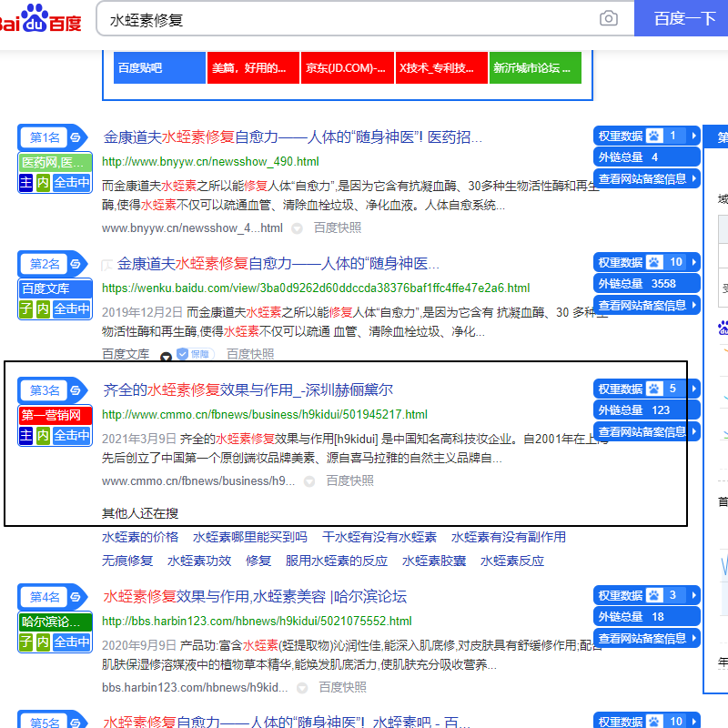728x728 pixels.
Task: Expand 权重数据 arrow for second result
Action: click(x=694, y=262)
